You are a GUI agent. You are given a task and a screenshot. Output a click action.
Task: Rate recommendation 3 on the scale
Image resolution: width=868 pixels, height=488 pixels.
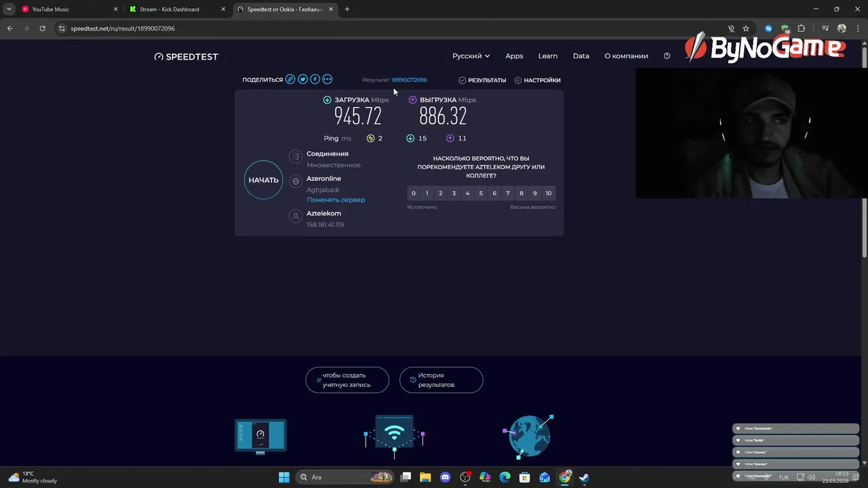pos(454,193)
